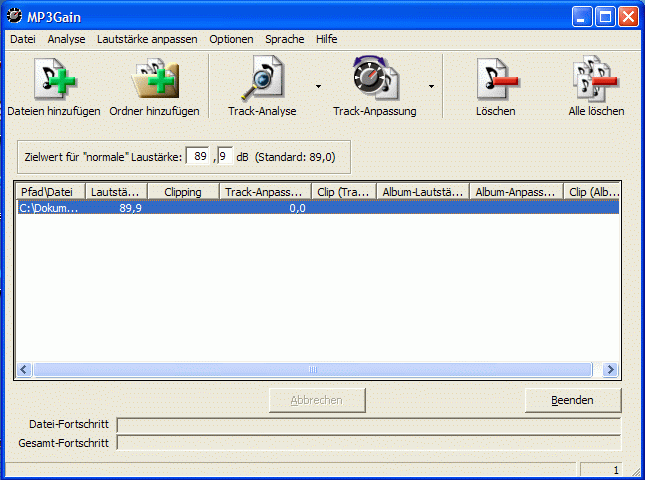The image size is (645, 480).
Task: Click the Beenden button
Action: (x=573, y=400)
